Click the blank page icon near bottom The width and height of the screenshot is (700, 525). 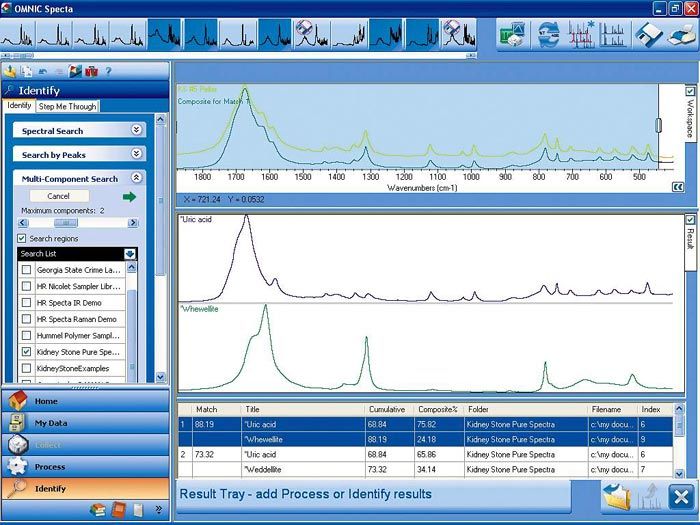138,510
